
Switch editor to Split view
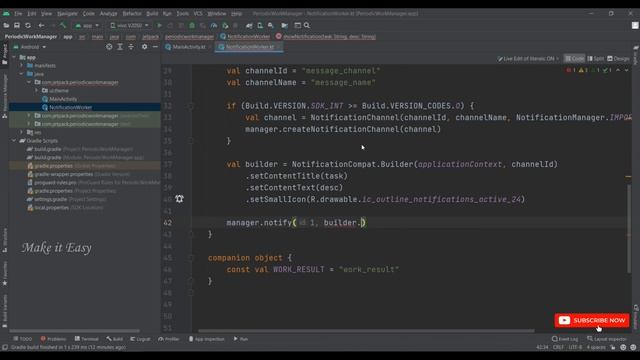(596, 59)
